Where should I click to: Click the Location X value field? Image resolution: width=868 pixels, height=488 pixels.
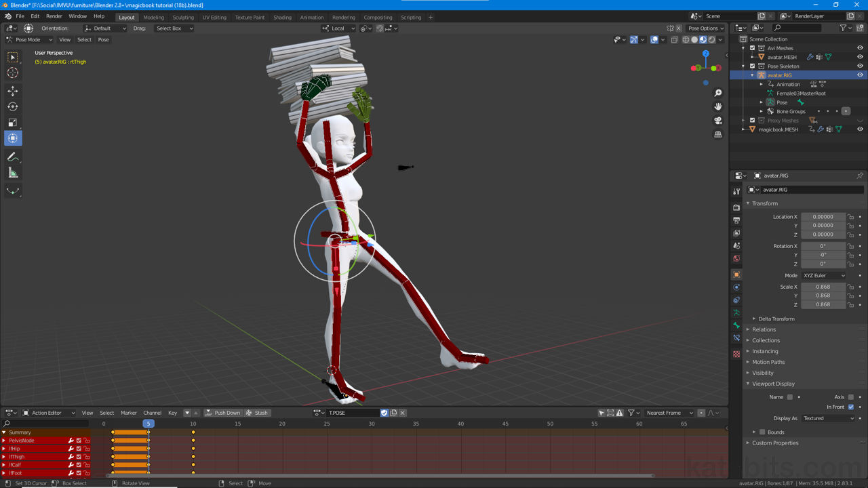pyautogui.click(x=823, y=217)
